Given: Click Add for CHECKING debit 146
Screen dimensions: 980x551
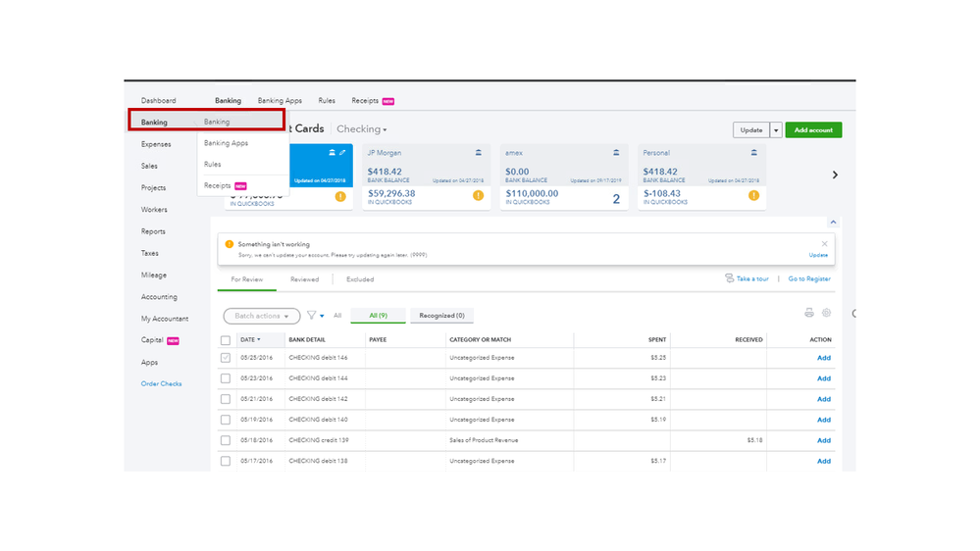Looking at the screenshot, I should [x=824, y=358].
